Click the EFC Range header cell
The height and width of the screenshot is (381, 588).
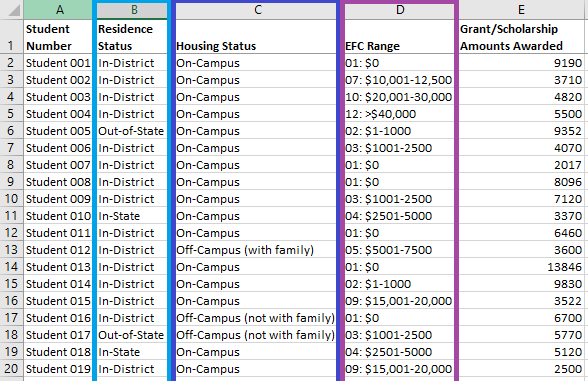coord(400,37)
